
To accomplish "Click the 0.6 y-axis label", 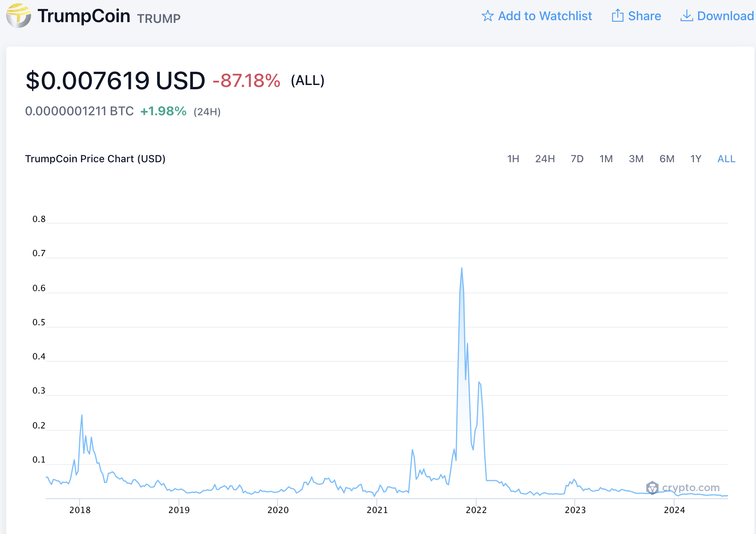I will [x=39, y=288].
